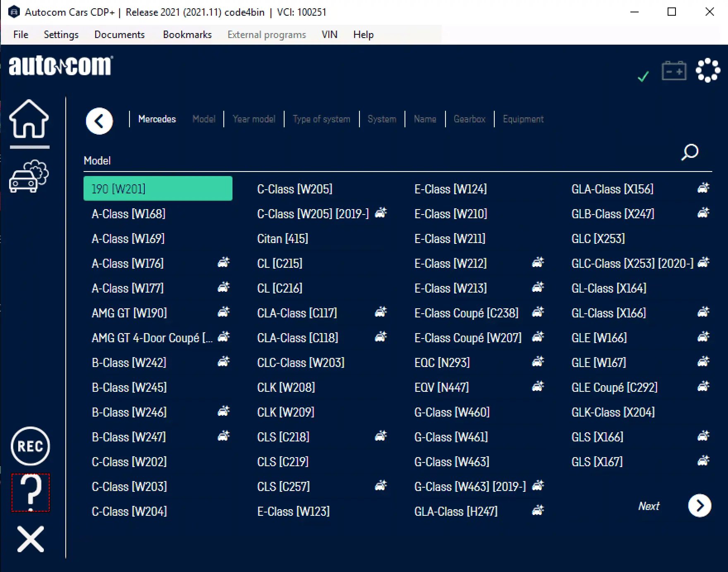728x572 pixels.
Task: Select model E-Class [W123]
Action: click(294, 511)
